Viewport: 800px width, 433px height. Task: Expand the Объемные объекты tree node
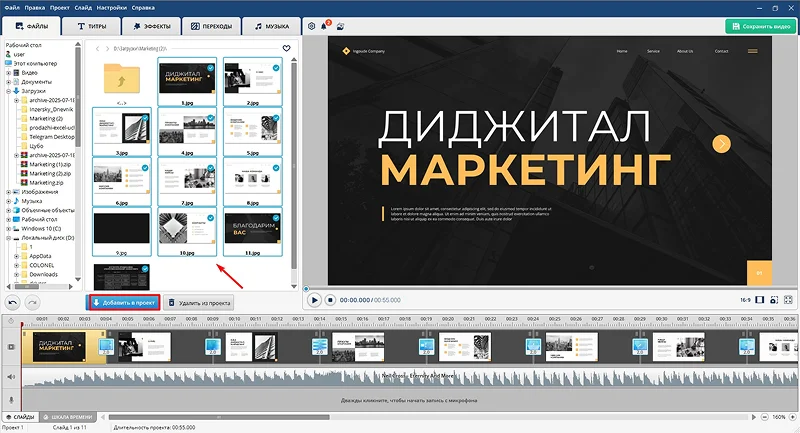(x=8, y=211)
